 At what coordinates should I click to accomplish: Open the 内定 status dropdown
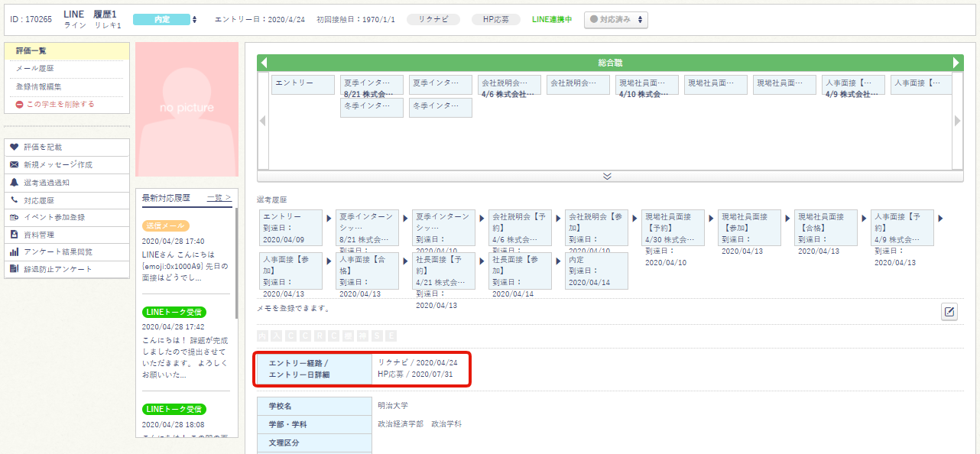pyautogui.click(x=165, y=19)
